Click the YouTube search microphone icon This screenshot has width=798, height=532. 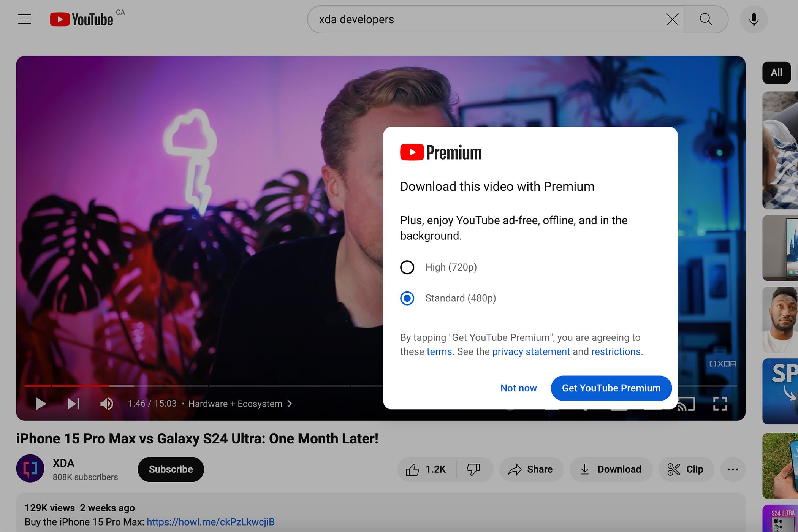point(754,19)
